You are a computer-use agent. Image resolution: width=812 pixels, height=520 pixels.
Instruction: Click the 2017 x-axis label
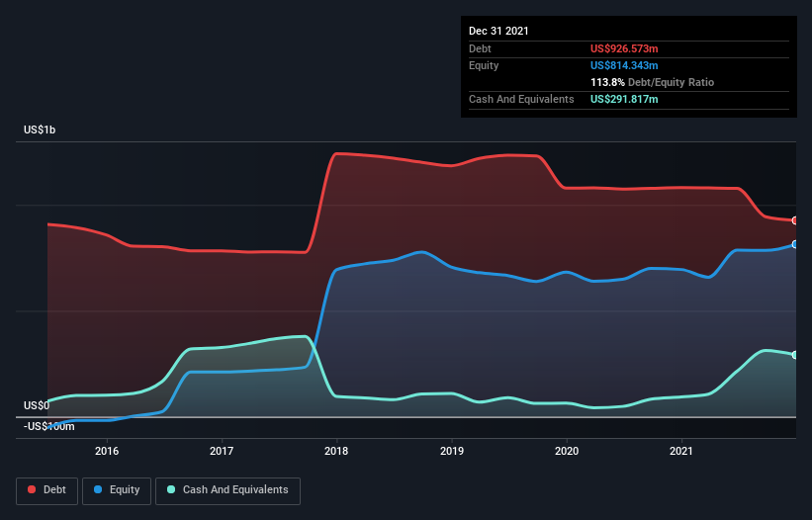(x=222, y=451)
